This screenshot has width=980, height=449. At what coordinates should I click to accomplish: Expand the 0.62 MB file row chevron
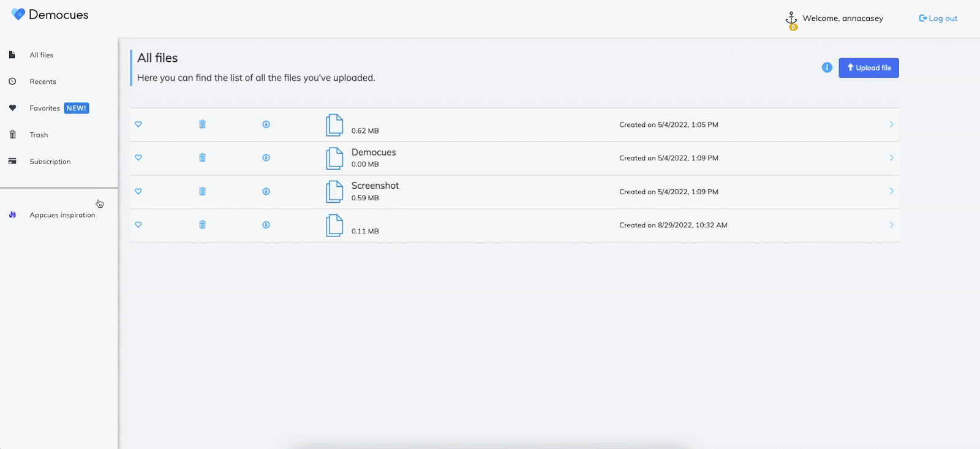pos(891,124)
